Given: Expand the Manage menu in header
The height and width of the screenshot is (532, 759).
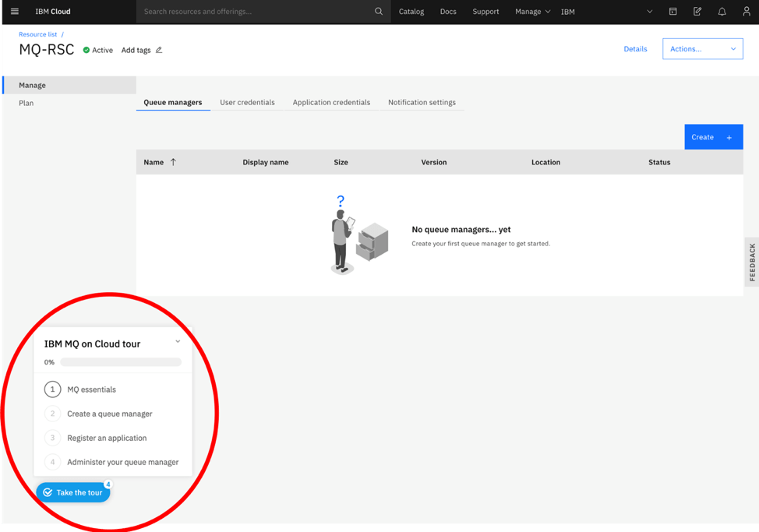Looking at the screenshot, I should [532, 12].
